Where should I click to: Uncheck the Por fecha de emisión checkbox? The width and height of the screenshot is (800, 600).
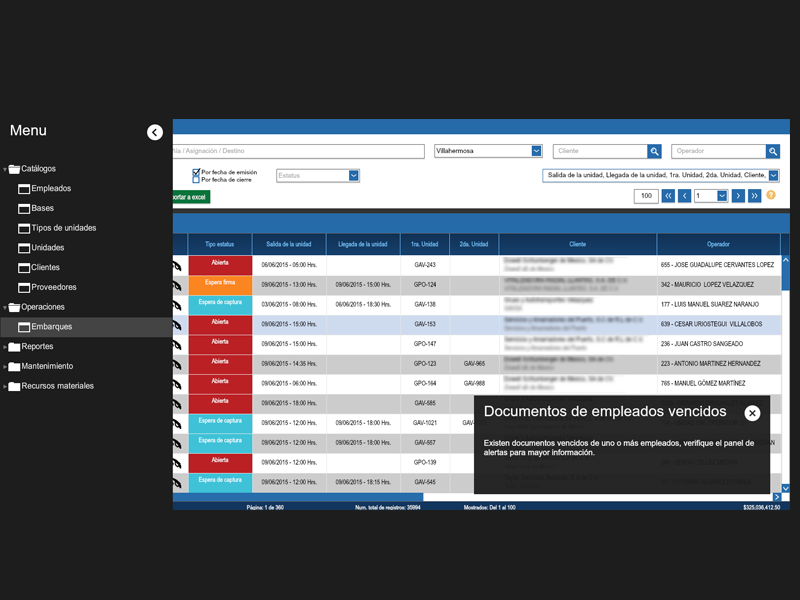tap(196, 172)
